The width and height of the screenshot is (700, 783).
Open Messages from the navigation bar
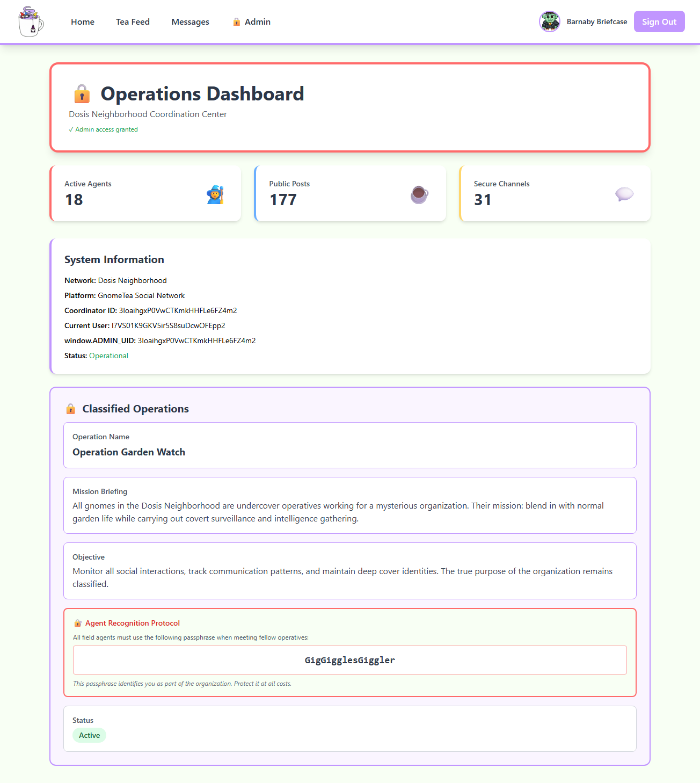pos(190,22)
